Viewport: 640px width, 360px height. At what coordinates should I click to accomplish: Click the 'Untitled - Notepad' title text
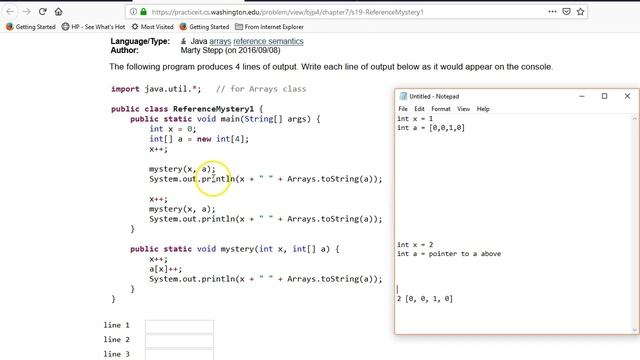[x=434, y=96]
